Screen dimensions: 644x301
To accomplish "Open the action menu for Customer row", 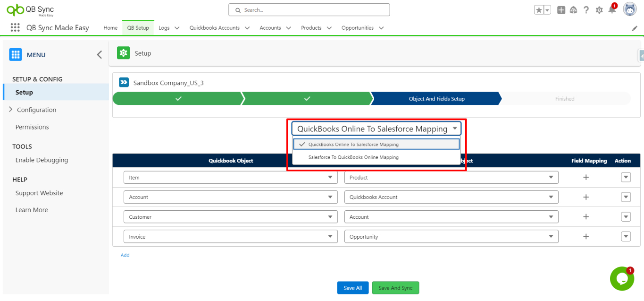I will 626,217.
